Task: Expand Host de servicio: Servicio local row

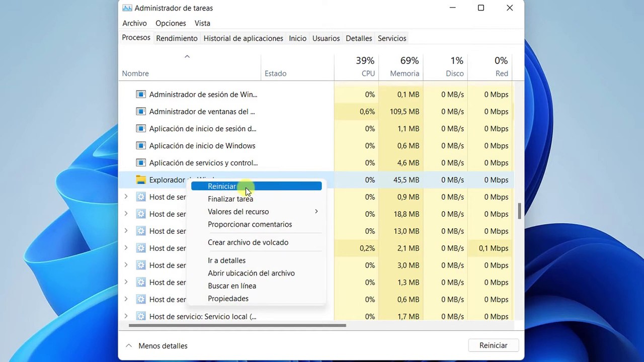Action: (126, 316)
